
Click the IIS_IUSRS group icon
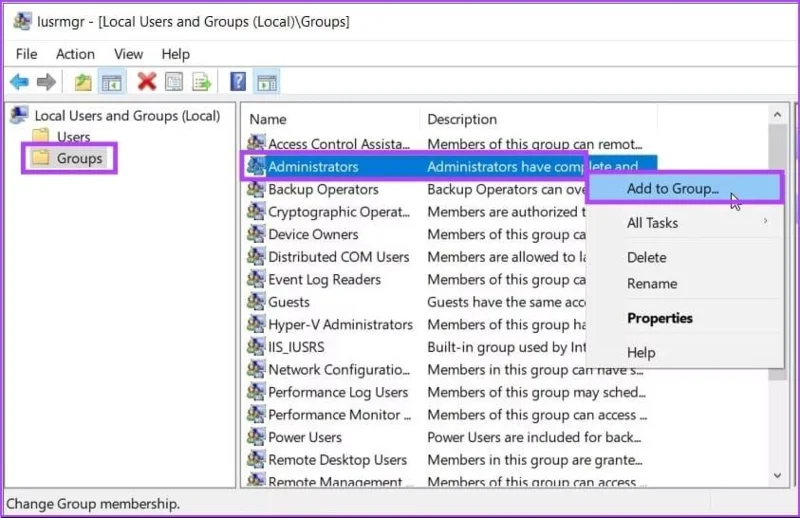pos(256,347)
